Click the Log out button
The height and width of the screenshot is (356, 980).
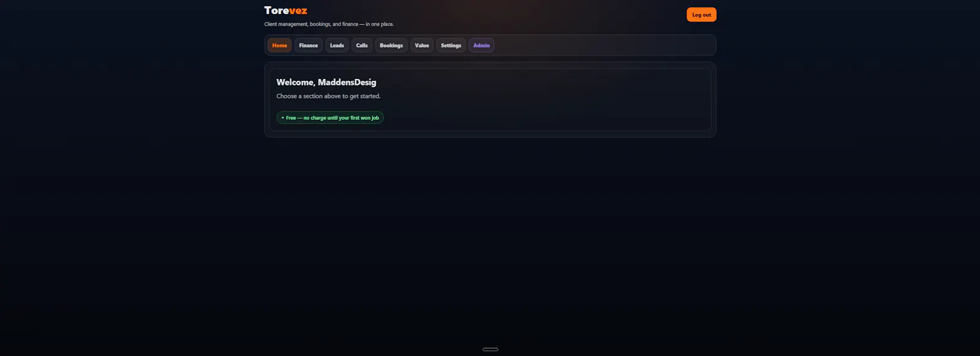point(701,15)
